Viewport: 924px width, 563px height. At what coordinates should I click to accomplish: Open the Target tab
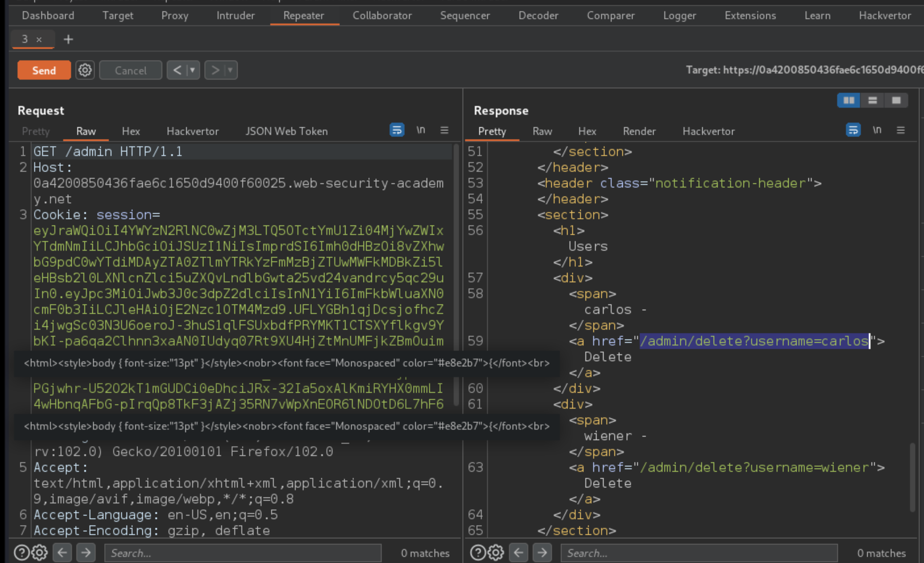click(118, 15)
